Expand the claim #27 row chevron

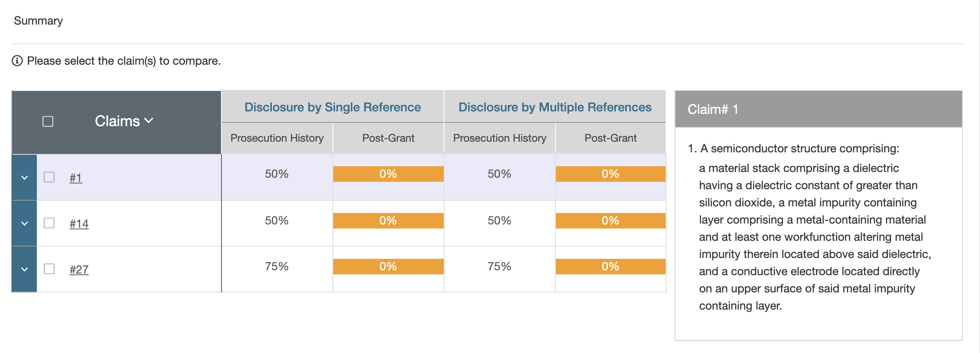(x=25, y=269)
